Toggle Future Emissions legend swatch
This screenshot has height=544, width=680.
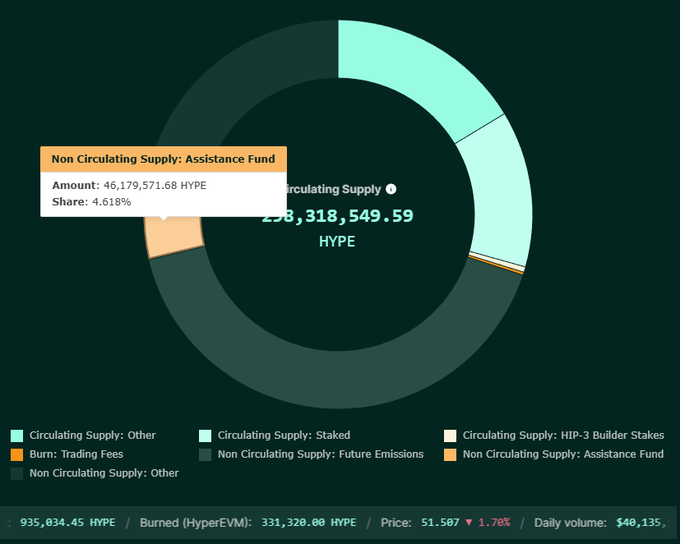205,455
